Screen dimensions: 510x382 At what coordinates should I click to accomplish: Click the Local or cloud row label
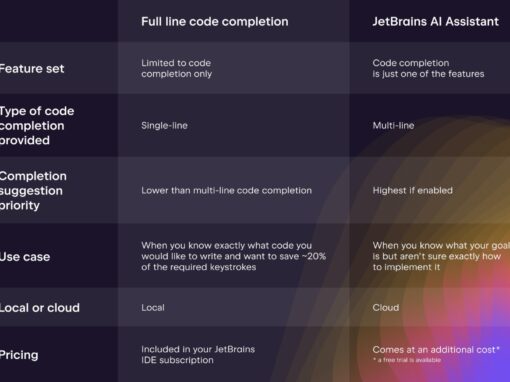tap(40, 307)
